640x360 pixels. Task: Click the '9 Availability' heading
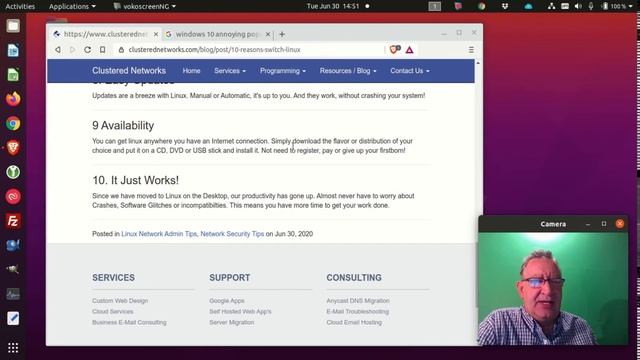(123, 126)
